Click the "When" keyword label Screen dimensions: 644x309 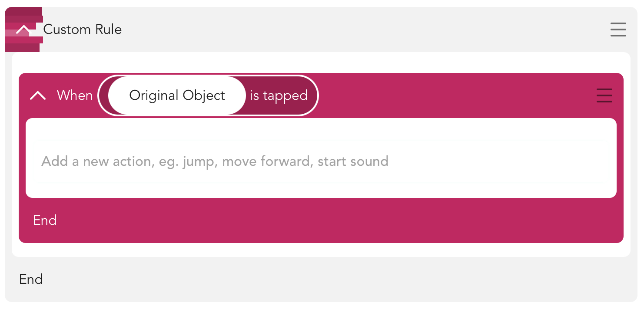coord(75,95)
